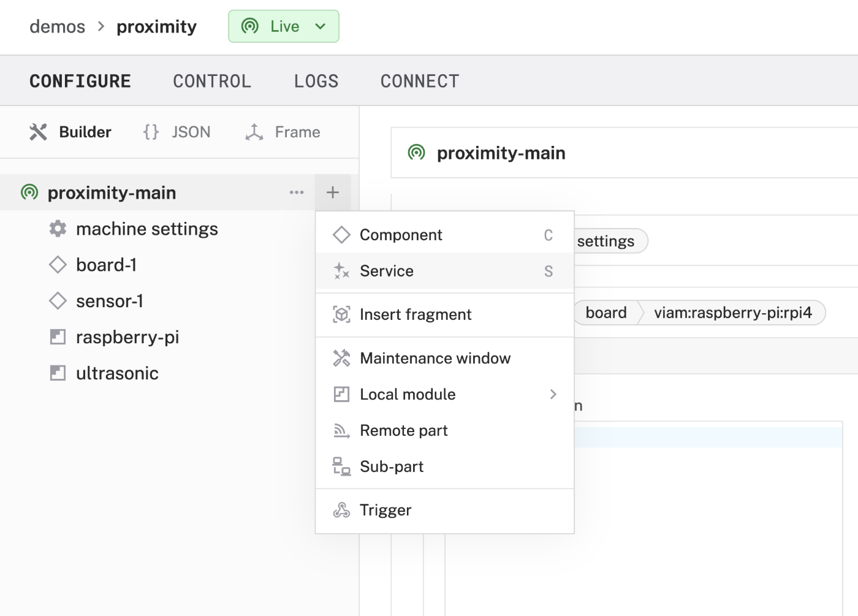The width and height of the screenshot is (858, 616).
Task: Select ultrasonic module in sidebar
Action: (x=117, y=373)
